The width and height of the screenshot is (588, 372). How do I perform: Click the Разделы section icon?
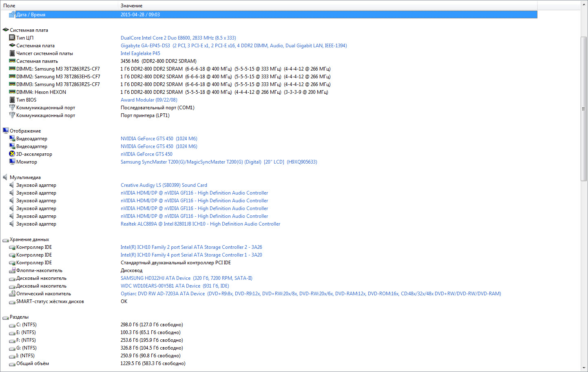pyautogui.click(x=6, y=317)
